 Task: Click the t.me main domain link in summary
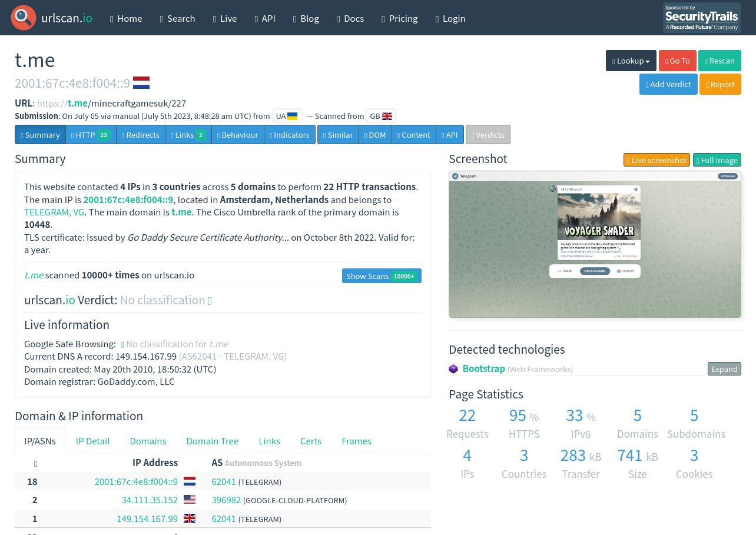(x=181, y=212)
